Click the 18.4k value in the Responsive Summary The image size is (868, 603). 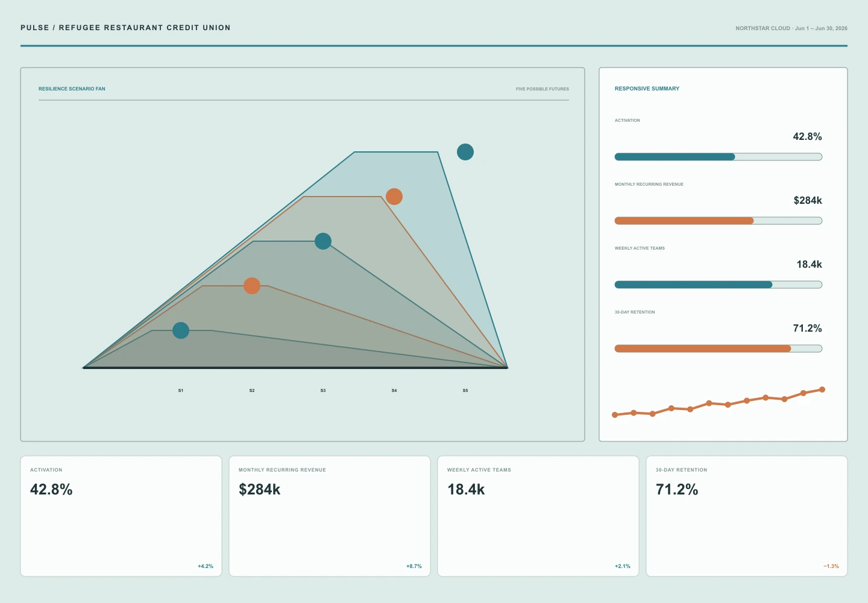click(809, 265)
